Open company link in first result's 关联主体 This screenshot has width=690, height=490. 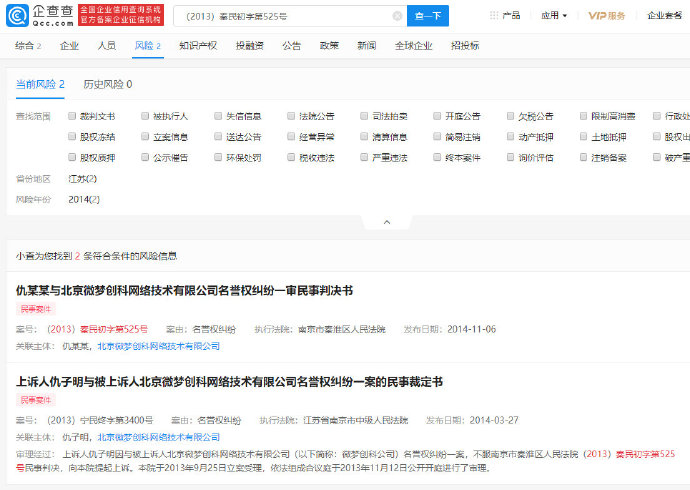pyautogui.click(x=158, y=347)
